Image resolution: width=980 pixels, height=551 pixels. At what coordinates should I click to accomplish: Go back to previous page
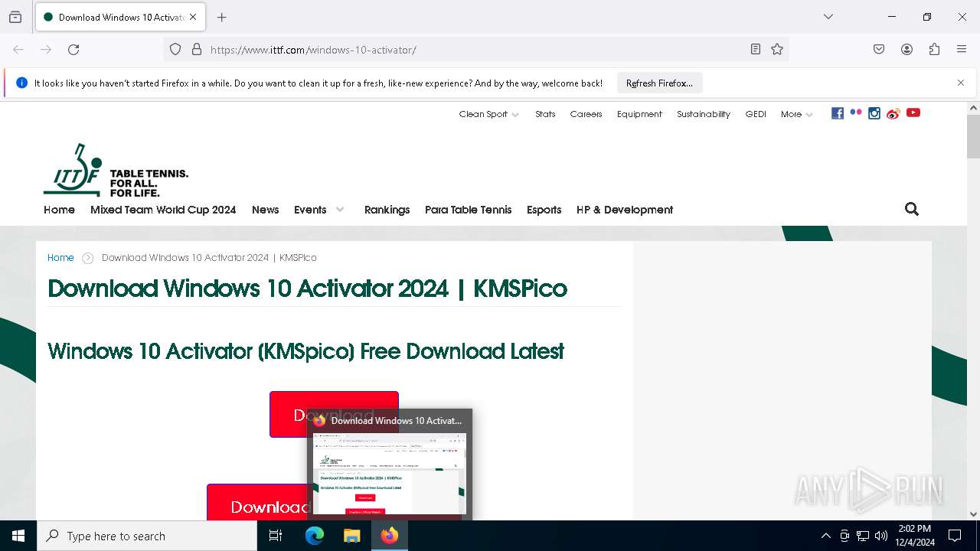tap(18, 50)
